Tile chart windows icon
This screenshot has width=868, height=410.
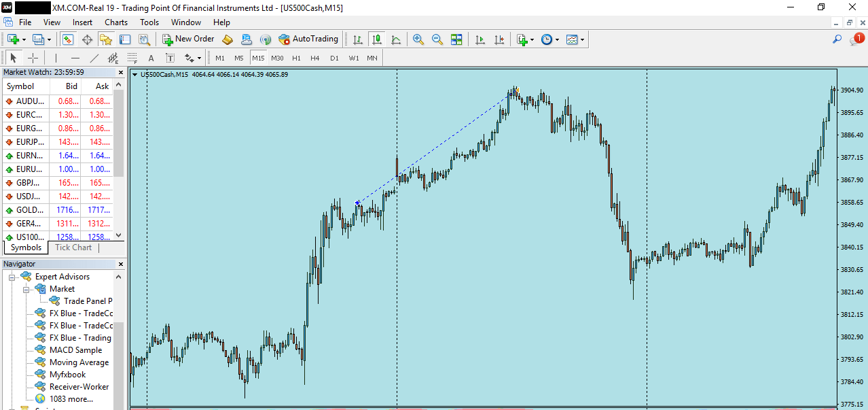[456, 39]
